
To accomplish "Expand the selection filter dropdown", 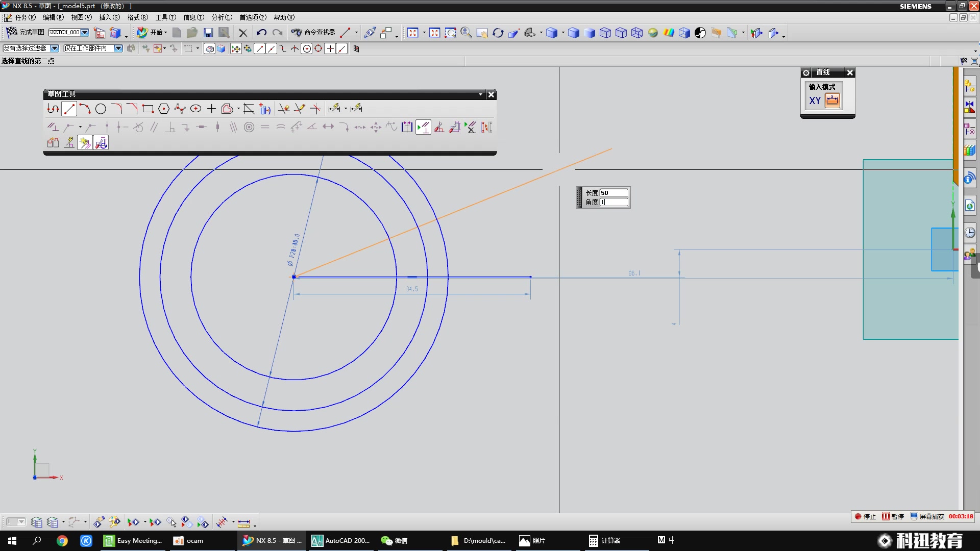I will pyautogui.click(x=54, y=48).
